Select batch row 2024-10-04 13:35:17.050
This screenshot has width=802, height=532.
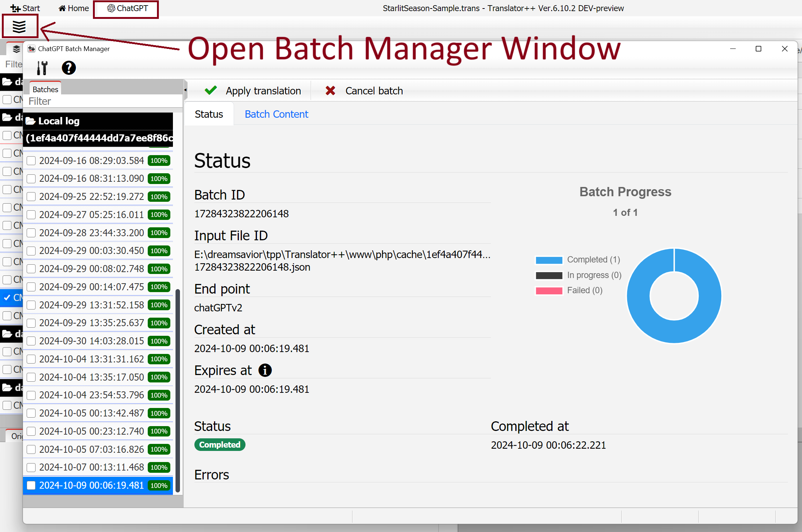point(98,377)
